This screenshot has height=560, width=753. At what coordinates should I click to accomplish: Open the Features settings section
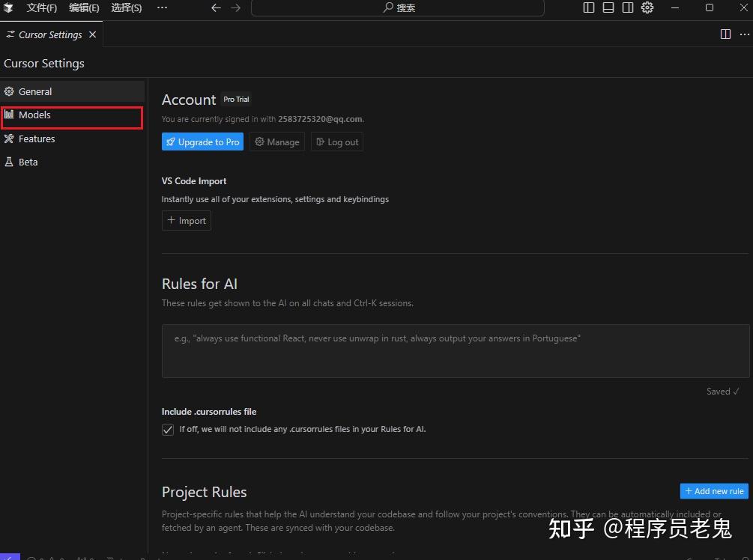pos(37,139)
